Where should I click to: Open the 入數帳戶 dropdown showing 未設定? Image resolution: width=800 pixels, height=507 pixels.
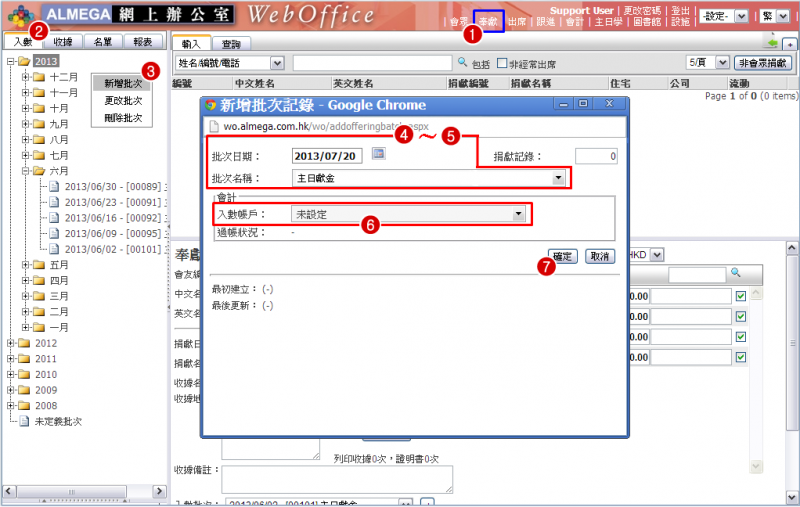tap(518, 214)
